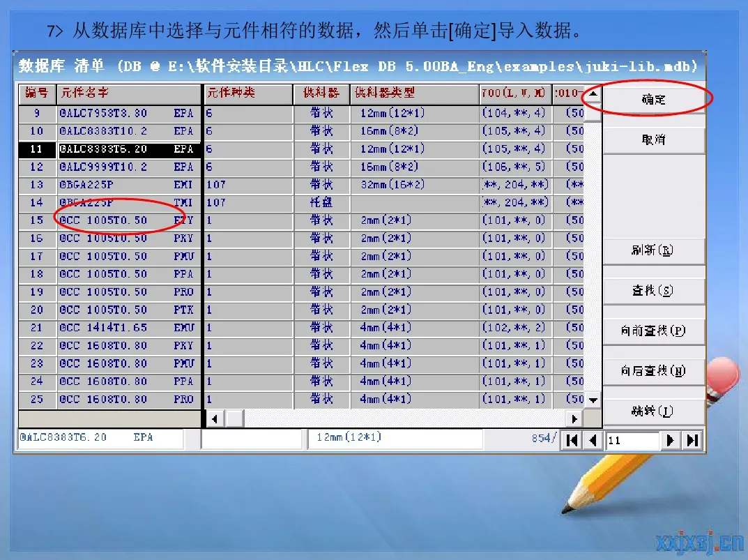Click the 查找(S) button
748x560 pixels.
(x=654, y=291)
